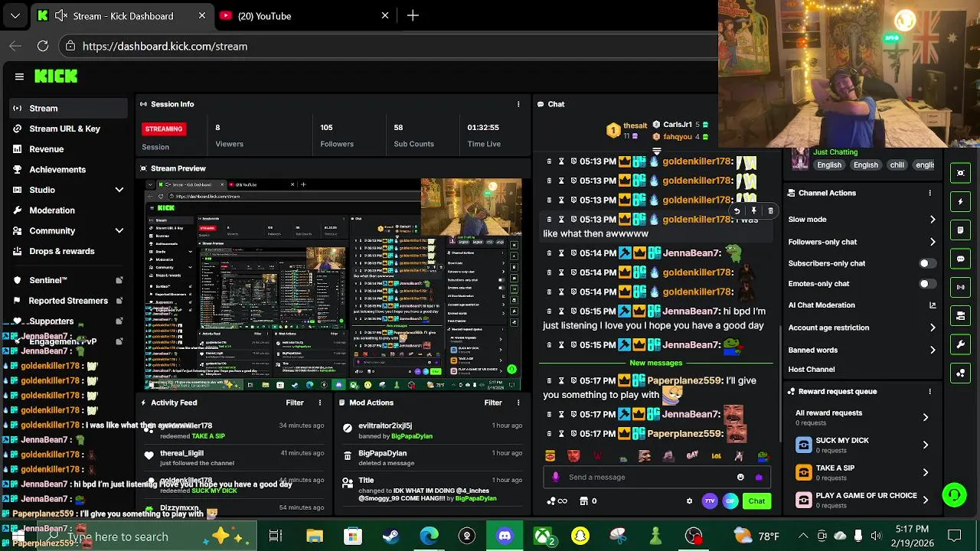Open the emoji picker in chat input
Image resolution: width=980 pixels, height=551 pixels.
click(x=740, y=477)
